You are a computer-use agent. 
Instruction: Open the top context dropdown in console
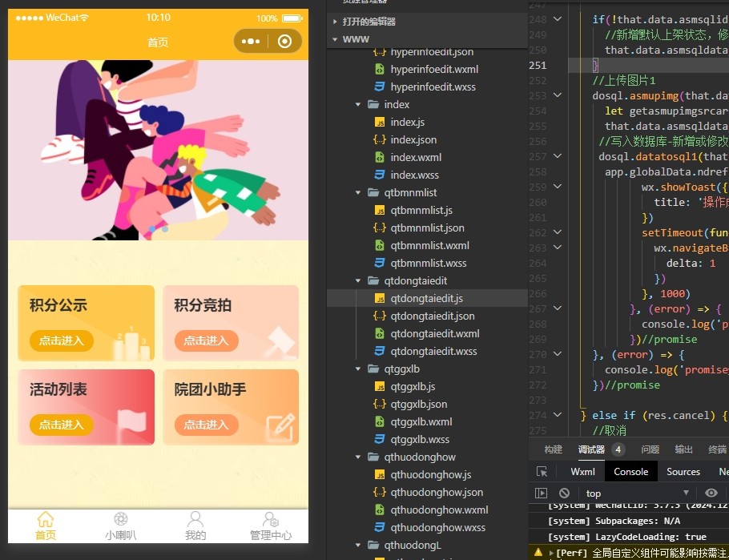coord(637,493)
